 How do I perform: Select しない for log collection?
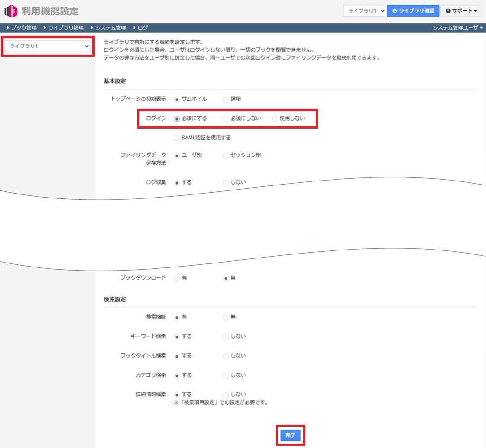(226, 182)
